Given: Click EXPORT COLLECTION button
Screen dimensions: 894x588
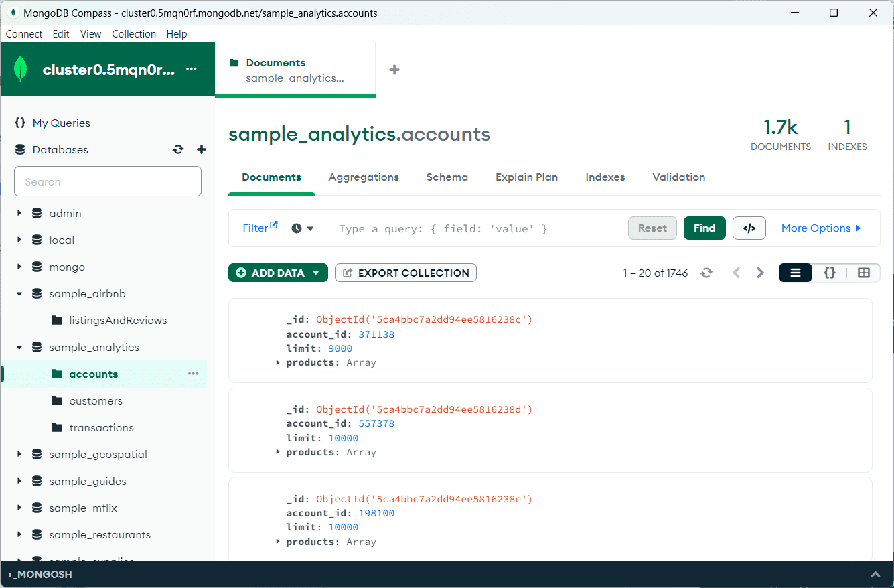Looking at the screenshot, I should [x=406, y=273].
